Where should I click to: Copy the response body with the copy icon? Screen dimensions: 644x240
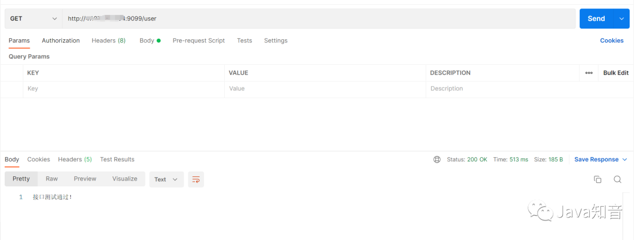[x=597, y=179]
